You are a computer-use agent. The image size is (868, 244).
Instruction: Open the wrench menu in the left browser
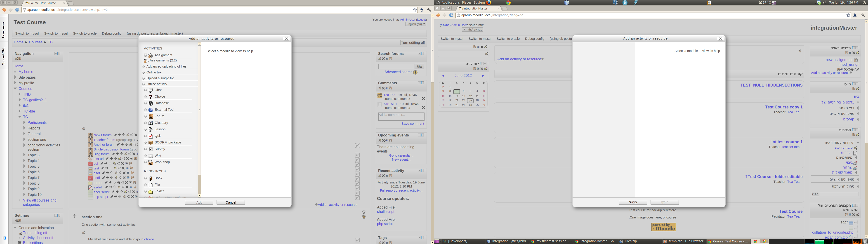pos(429,10)
